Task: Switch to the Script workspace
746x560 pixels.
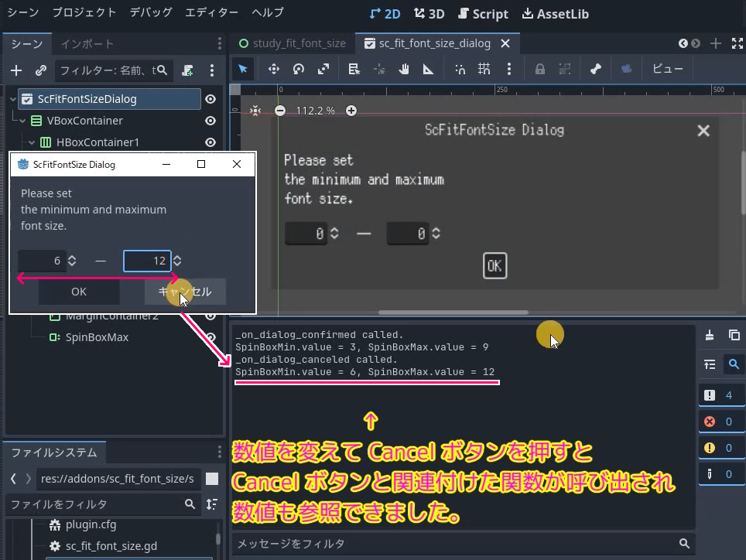Action: tap(484, 14)
